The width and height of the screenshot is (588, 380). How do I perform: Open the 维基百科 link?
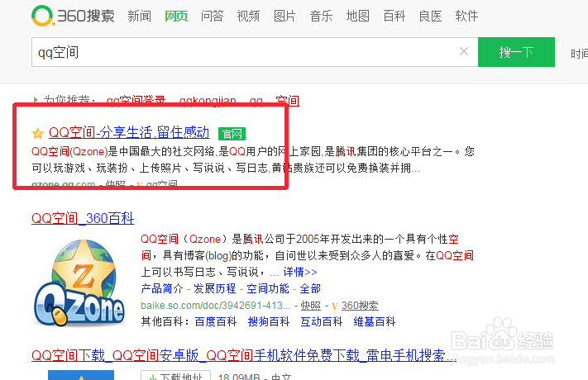(x=375, y=321)
